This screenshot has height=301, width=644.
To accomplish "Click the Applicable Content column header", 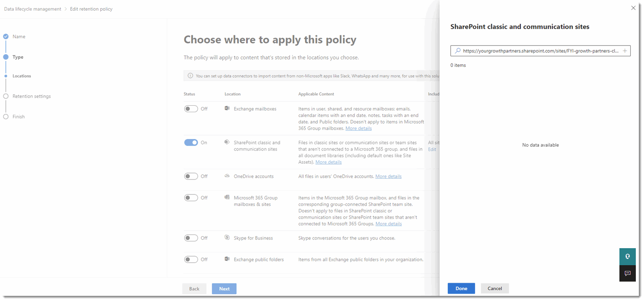I will pyautogui.click(x=316, y=94).
